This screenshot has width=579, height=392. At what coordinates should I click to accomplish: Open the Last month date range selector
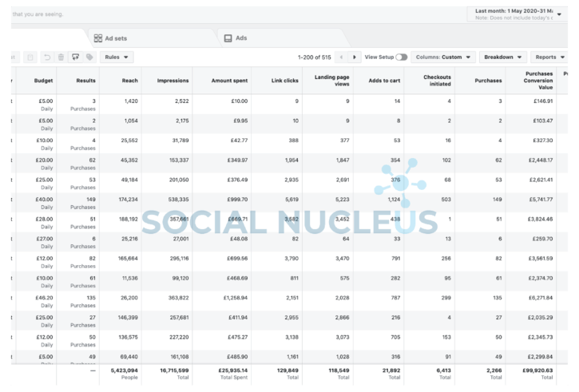coord(521,14)
